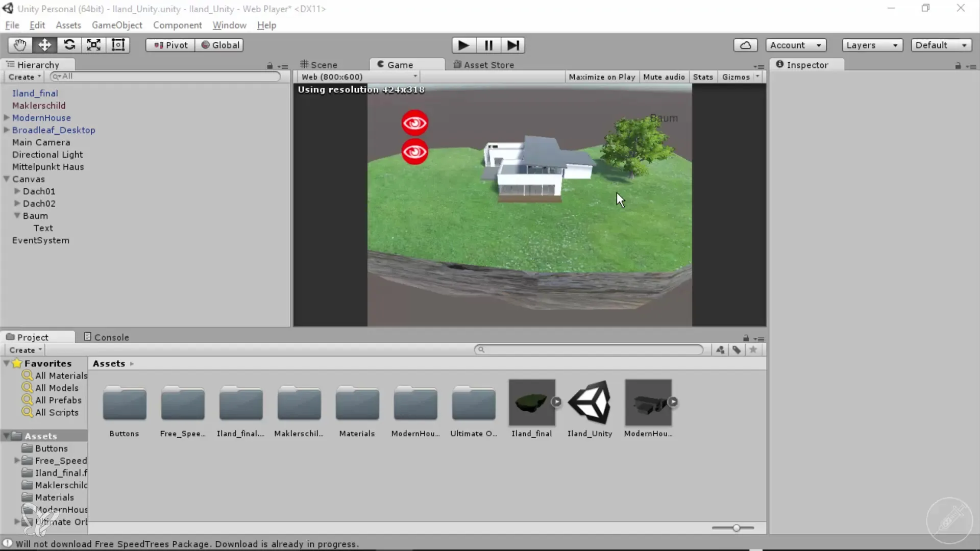Click the Search by Label icon
Viewport: 980px width, 551px height.
click(737, 350)
